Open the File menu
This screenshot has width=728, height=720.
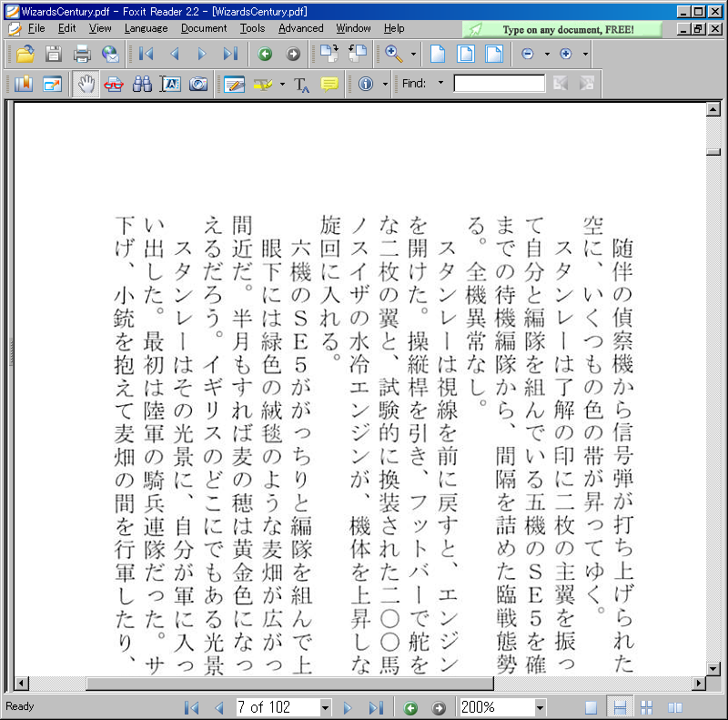(x=36, y=28)
